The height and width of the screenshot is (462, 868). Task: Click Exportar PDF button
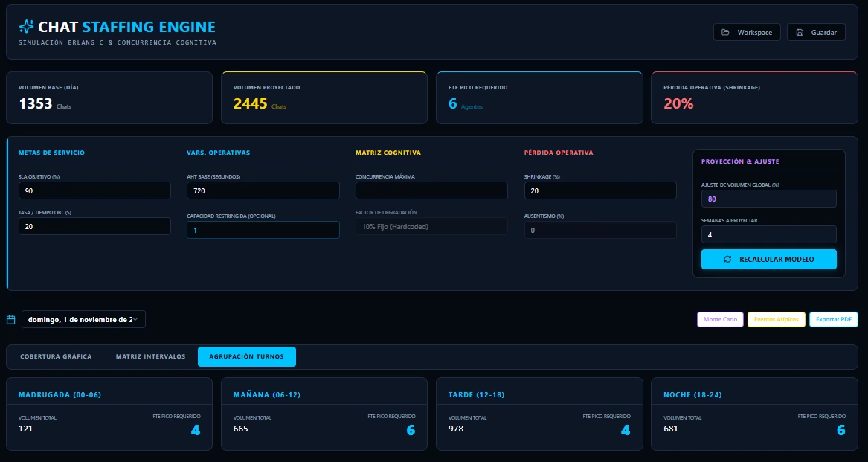834,320
